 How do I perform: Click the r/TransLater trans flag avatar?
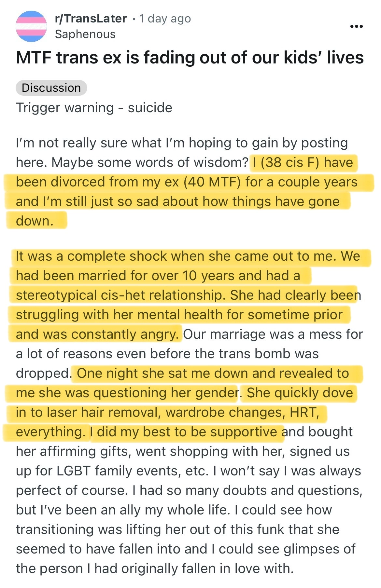click(x=31, y=26)
